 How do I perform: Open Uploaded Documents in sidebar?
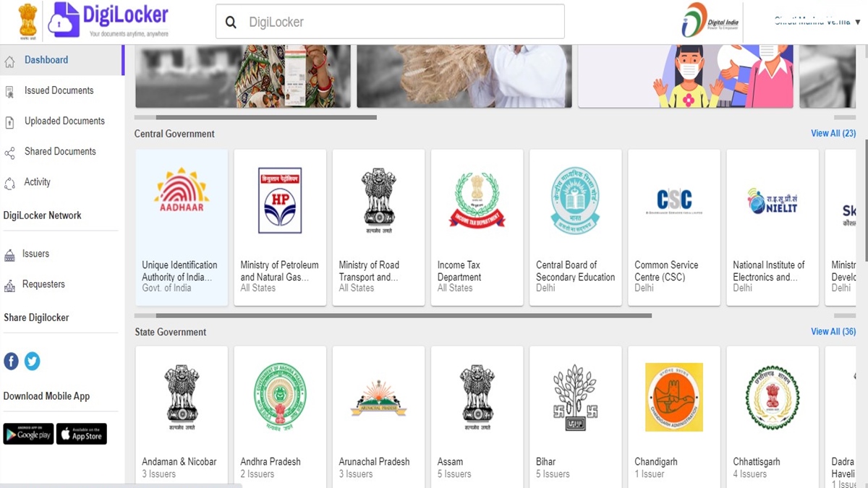click(64, 121)
